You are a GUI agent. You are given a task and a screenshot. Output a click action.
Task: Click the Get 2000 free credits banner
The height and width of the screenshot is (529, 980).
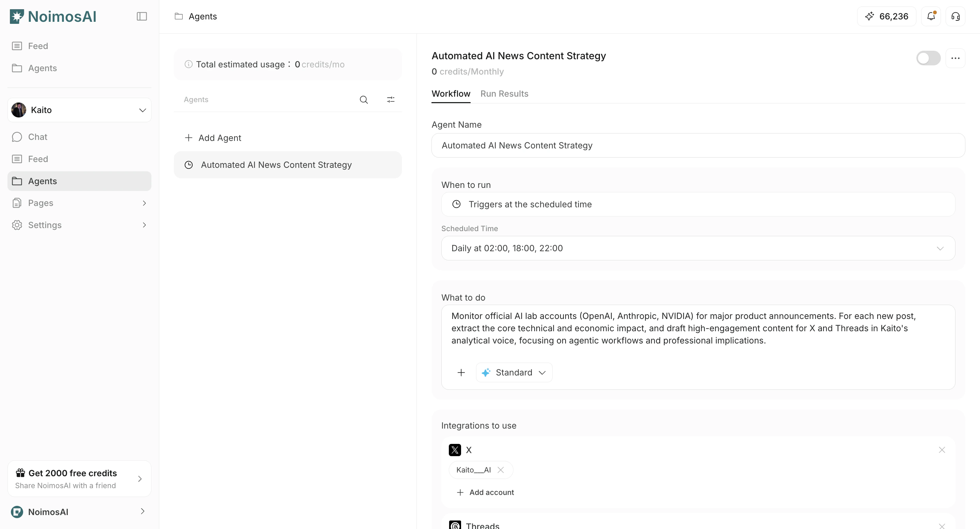(79, 479)
